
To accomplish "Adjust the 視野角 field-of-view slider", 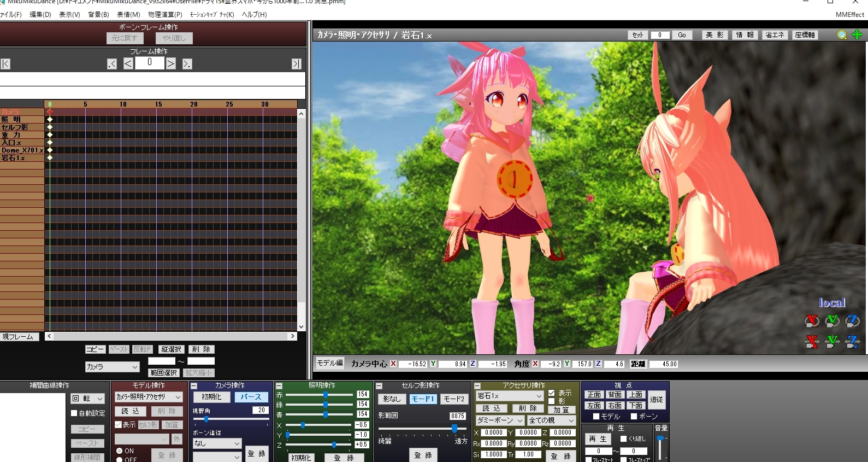I will (206, 419).
